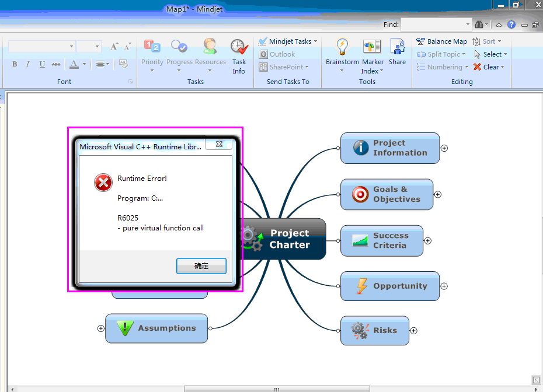The image size is (543, 392).
Task: Expand the Project Information topic
Action: click(444, 148)
